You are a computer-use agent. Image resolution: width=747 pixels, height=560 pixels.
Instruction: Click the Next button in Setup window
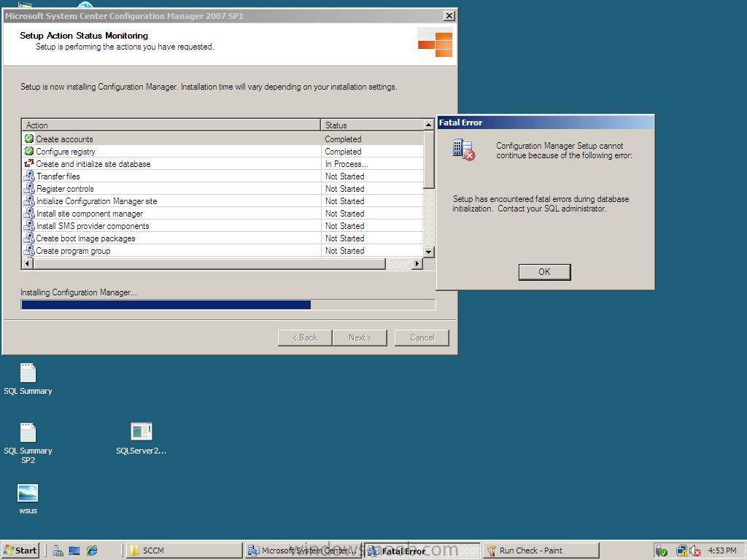(360, 338)
